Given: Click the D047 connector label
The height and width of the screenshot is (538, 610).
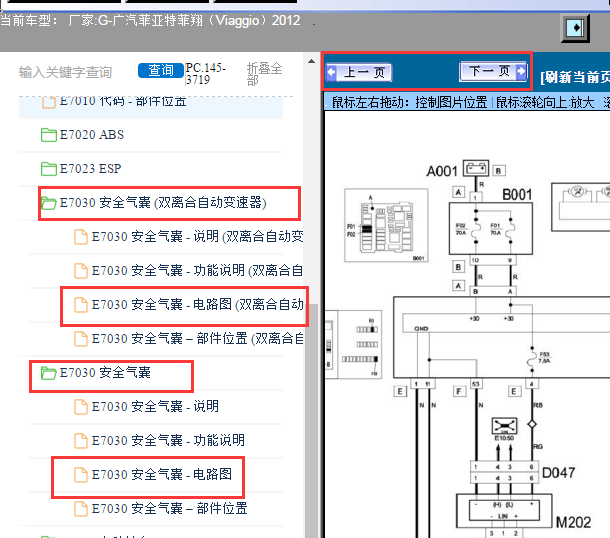Looking at the screenshot, I should coord(558,473).
